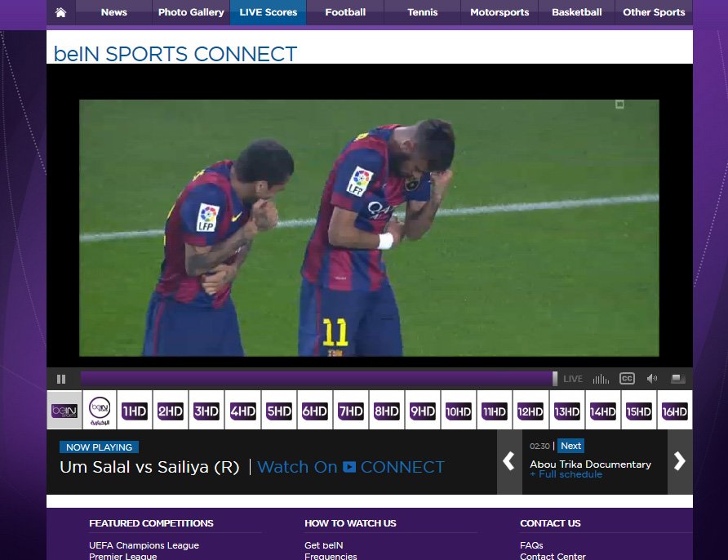Click the FEATURED COMPETITIONS heading
Viewport: 728px width, 560px height.
151,523
